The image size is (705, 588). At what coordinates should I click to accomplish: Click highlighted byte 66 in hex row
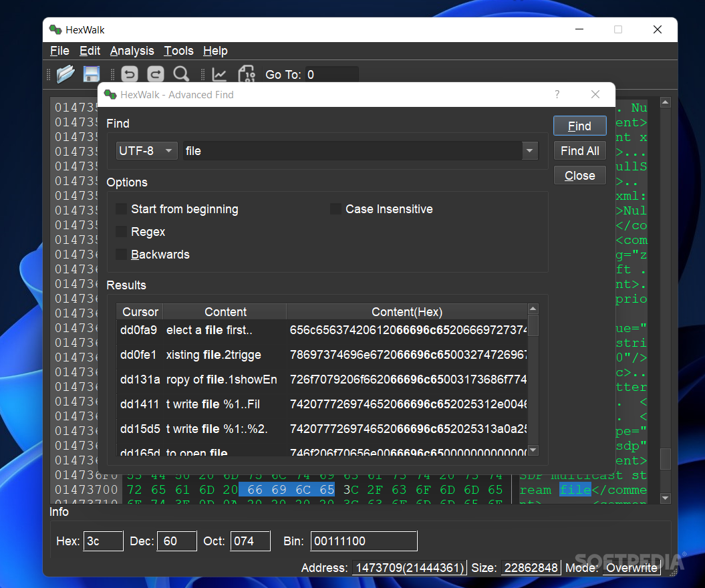pos(255,490)
